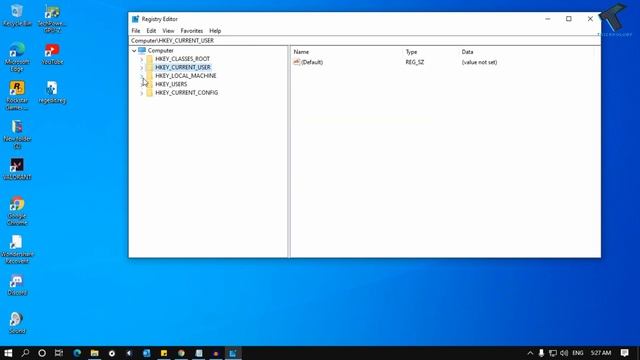
Task: Launch the Discord desktop shortcut
Action: pos(17,284)
